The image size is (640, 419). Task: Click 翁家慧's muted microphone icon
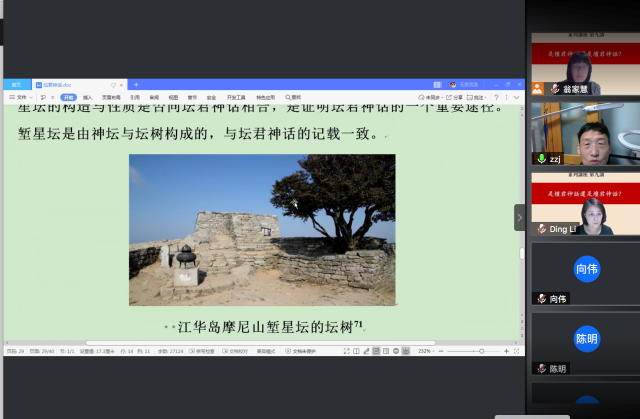click(555, 89)
